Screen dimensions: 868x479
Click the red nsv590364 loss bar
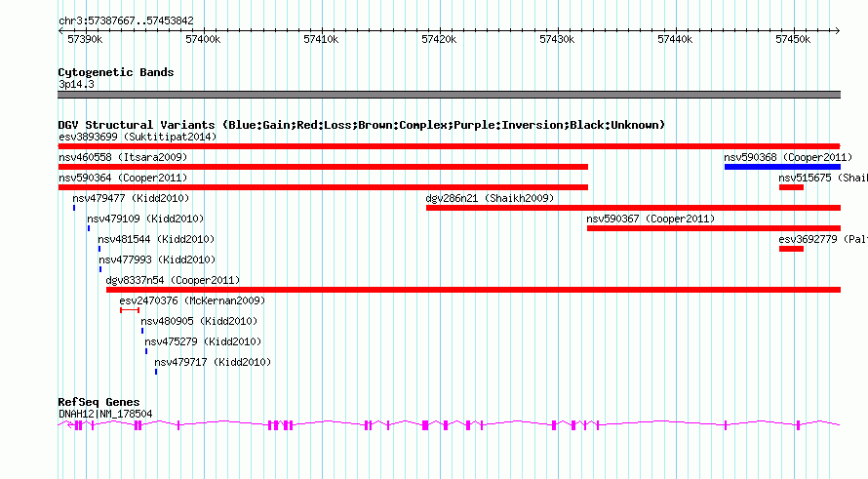click(323, 187)
